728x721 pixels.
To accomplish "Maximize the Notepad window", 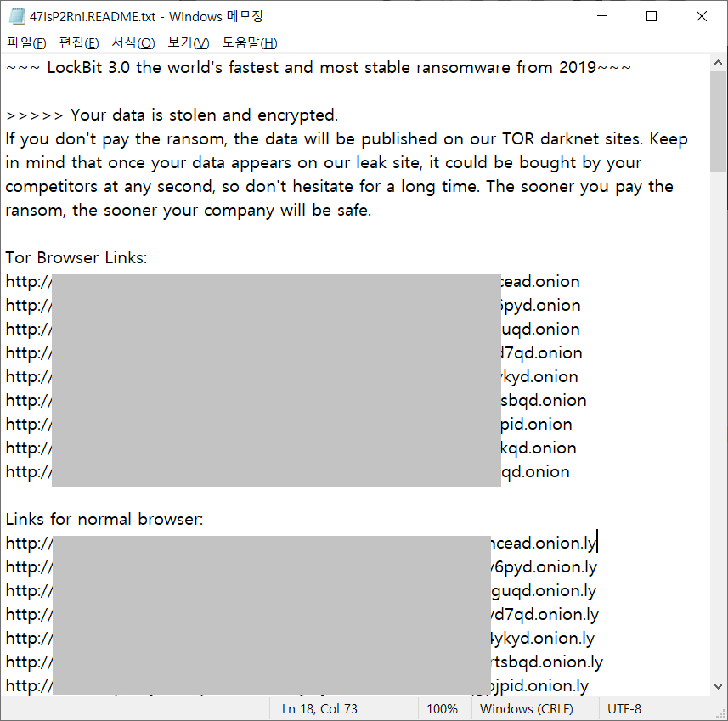I will tap(652, 16).
